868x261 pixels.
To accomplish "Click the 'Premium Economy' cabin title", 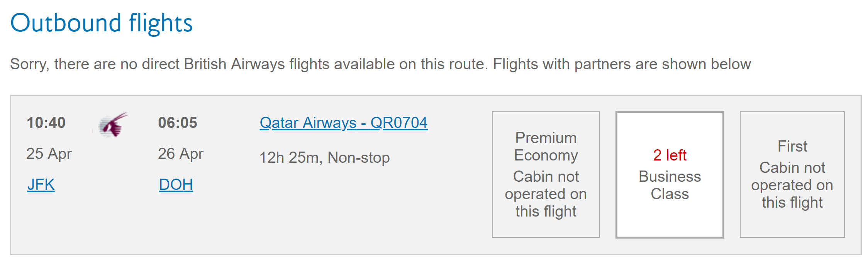I will tap(546, 146).
